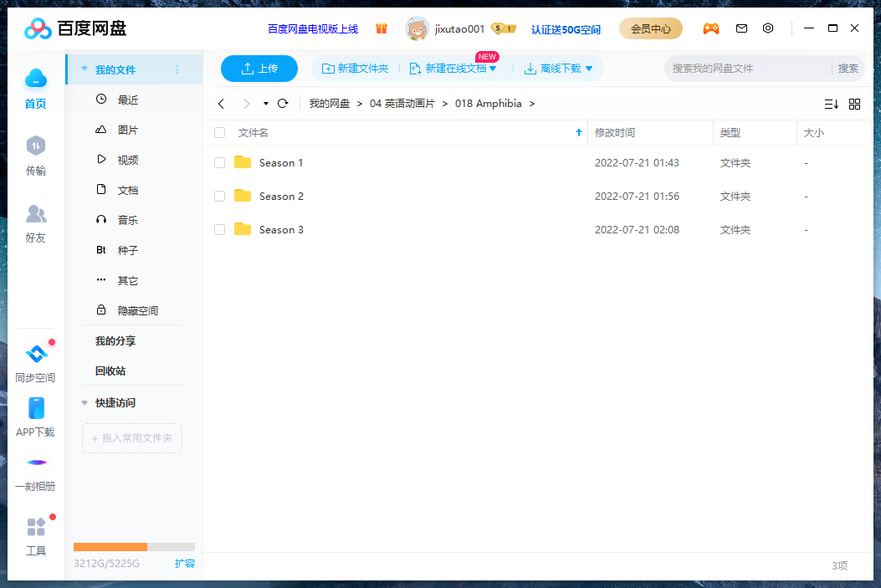Open the APP下载 phone icon
The width and height of the screenshot is (881, 588).
tap(36, 408)
